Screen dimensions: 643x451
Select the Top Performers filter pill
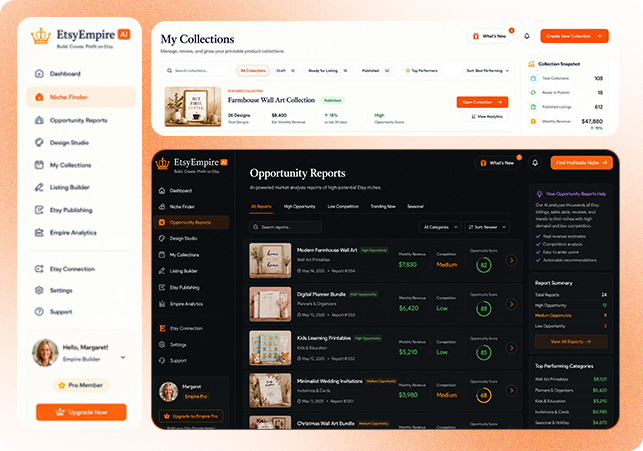click(x=422, y=71)
